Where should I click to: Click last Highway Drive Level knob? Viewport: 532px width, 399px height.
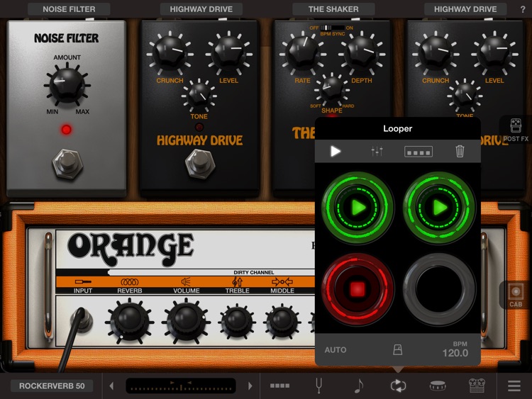pyautogui.click(x=494, y=54)
